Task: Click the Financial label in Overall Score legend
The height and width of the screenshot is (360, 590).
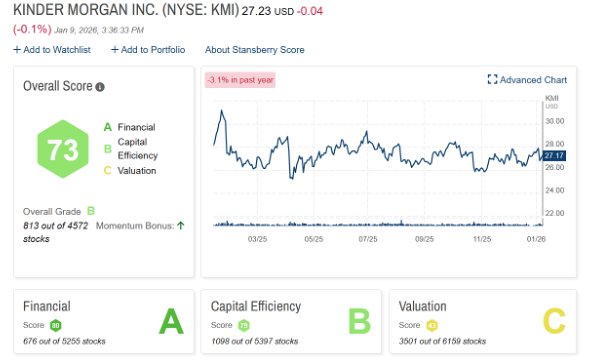Action: pos(136,127)
